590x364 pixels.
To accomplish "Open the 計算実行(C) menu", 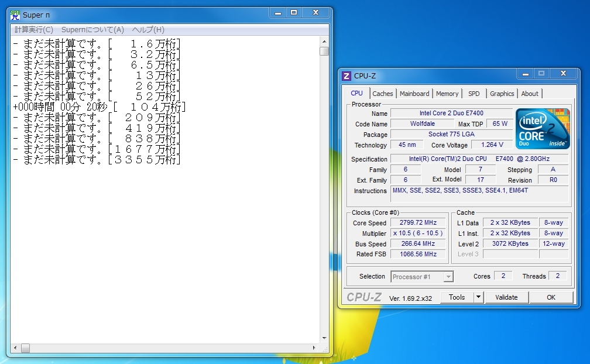I will 34,30.
